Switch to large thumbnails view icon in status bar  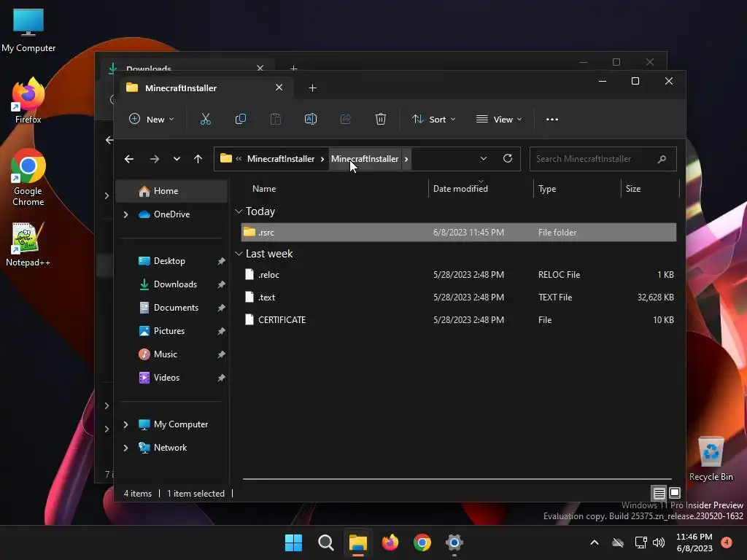675,493
